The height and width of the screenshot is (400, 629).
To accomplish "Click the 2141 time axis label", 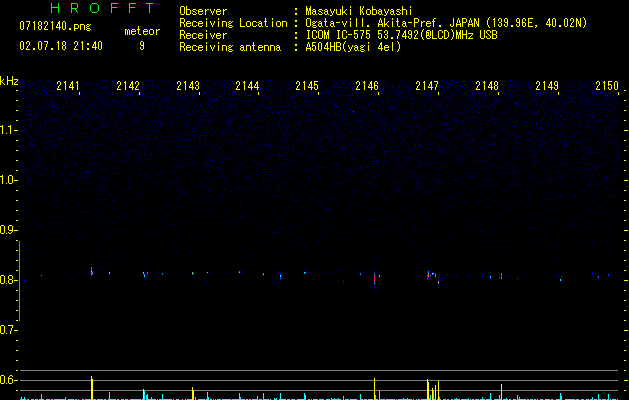I will click(68, 86).
